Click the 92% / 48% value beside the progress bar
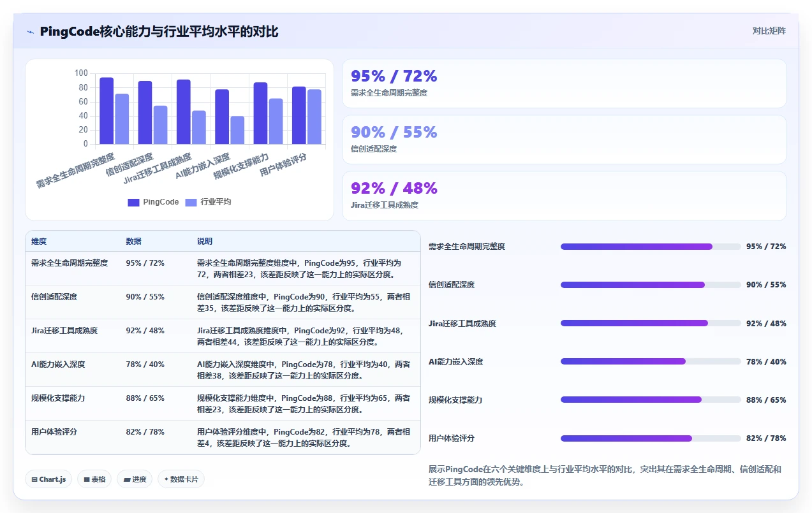The image size is (812, 513). [766, 323]
